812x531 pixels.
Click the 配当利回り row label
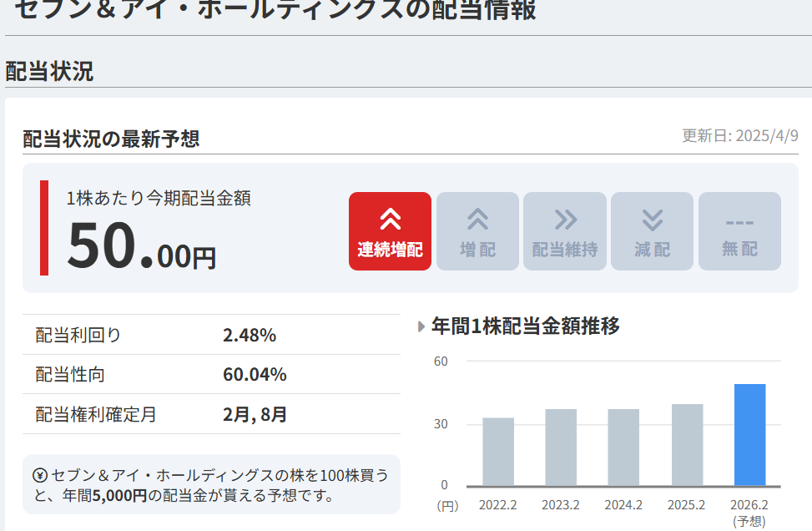78,335
